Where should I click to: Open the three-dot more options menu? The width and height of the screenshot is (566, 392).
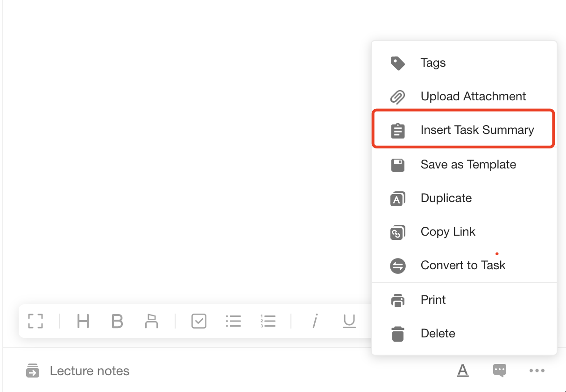[537, 370]
